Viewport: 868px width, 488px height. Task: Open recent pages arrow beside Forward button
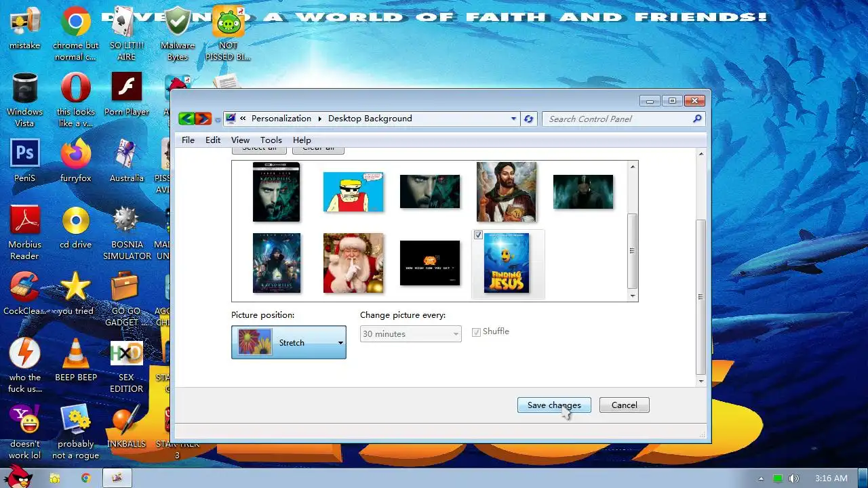[218, 120]
